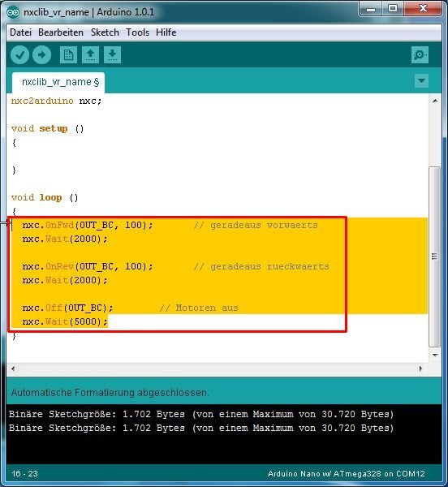Place cursor after nxc.Wait(5000); line
The height and width of the screenshot is (487, 448).
(x=108, y=321)
